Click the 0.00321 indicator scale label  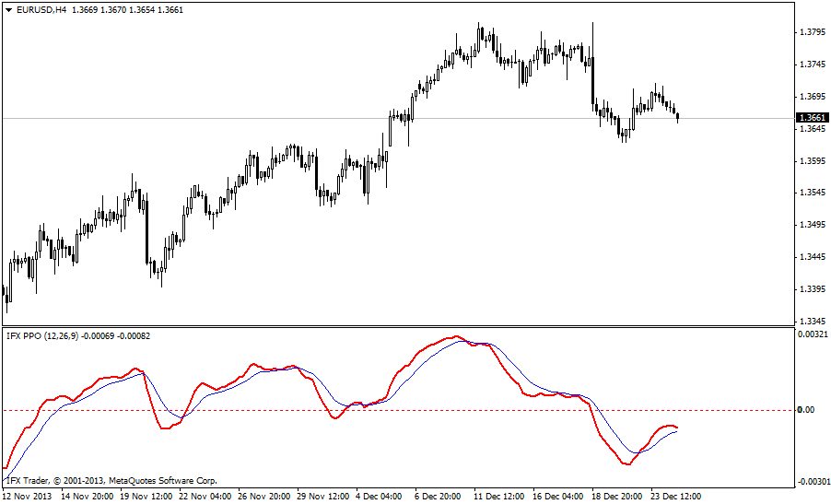(812, 334)
